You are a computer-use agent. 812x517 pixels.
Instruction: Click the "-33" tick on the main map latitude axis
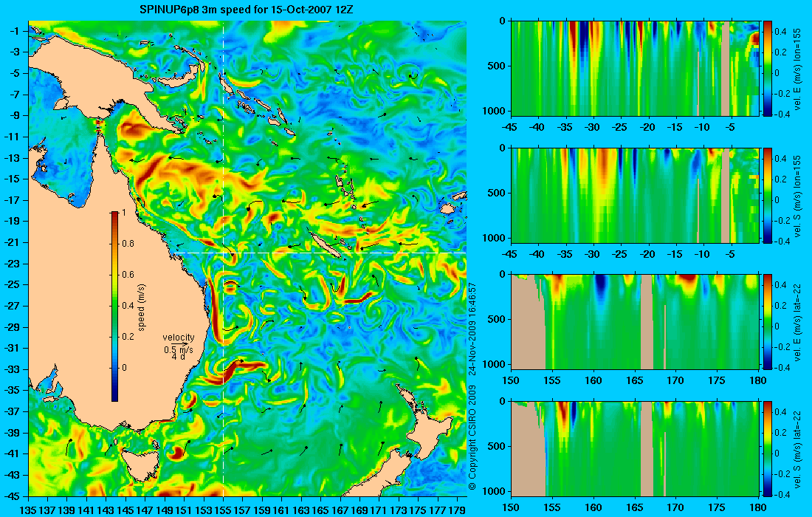click(x=11, y=369)
